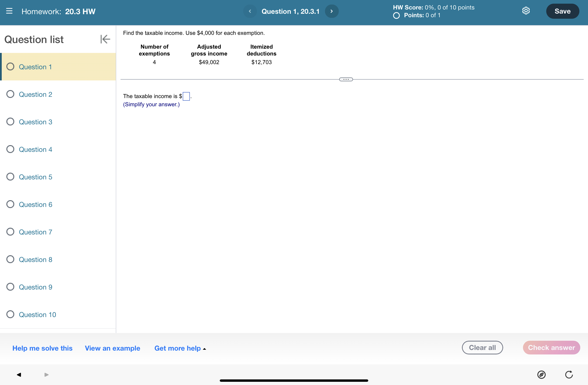Tap the compass icon at bottom

tap(541, 375)
